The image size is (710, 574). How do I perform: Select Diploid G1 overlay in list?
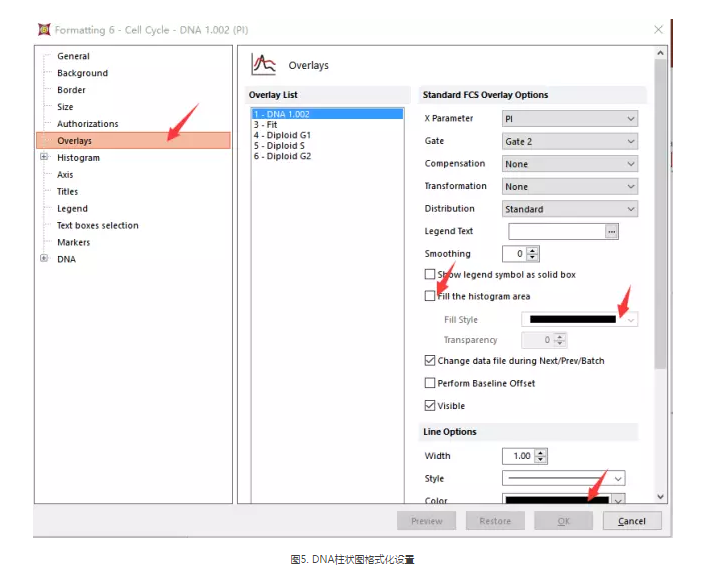[282, 135]
